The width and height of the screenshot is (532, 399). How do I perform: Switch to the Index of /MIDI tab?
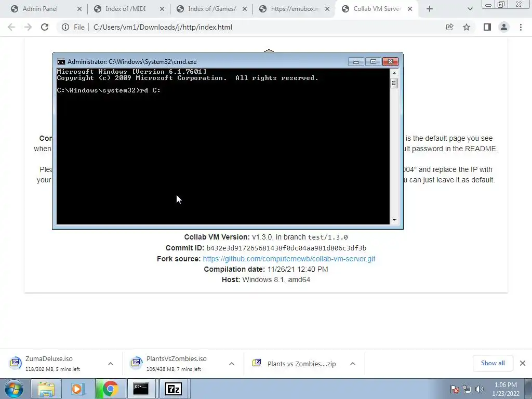[126, 9]
